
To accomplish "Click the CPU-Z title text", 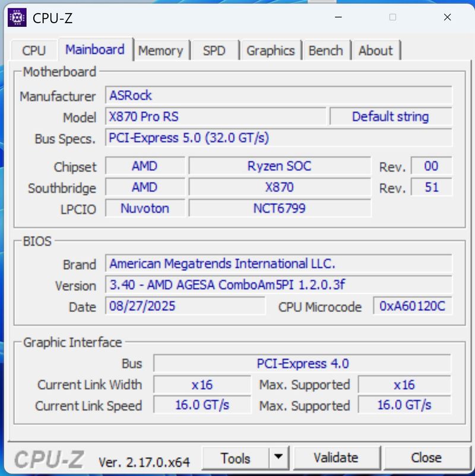I will coord(52,18).
